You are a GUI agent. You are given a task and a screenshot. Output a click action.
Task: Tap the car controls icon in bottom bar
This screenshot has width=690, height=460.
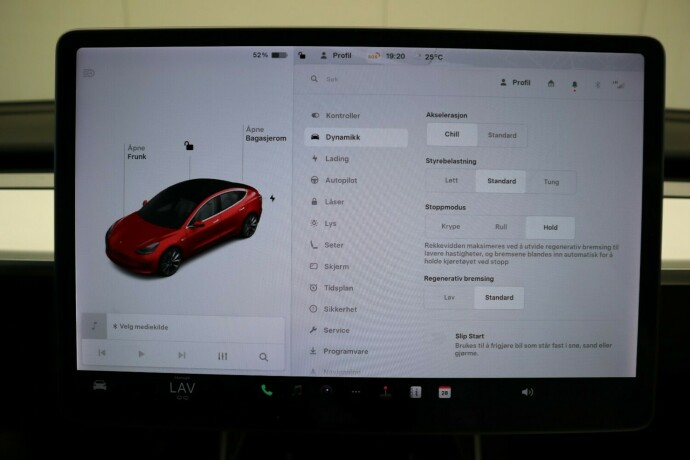tap(100, 386)
